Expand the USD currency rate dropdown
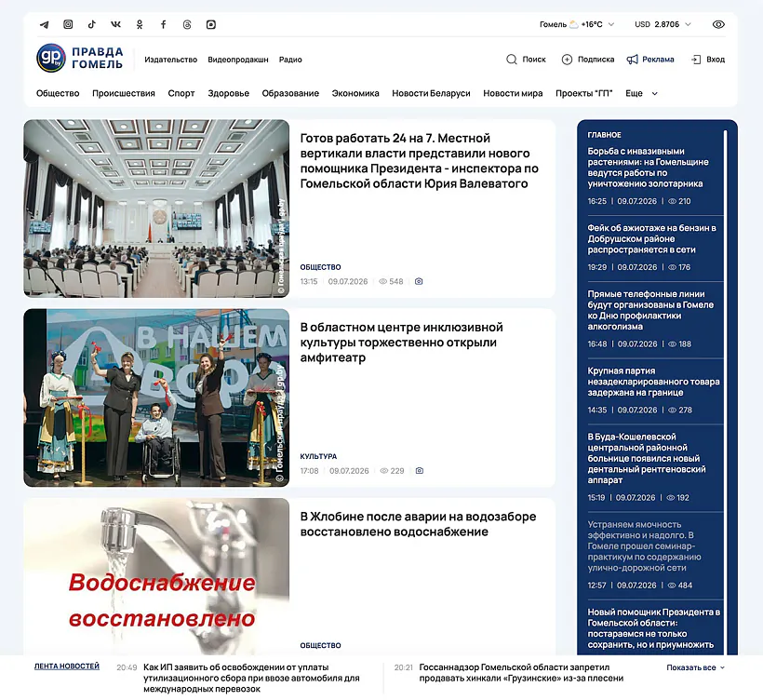Image resolution: width=763 pixels, height=700 pixels. click(688, 24)
